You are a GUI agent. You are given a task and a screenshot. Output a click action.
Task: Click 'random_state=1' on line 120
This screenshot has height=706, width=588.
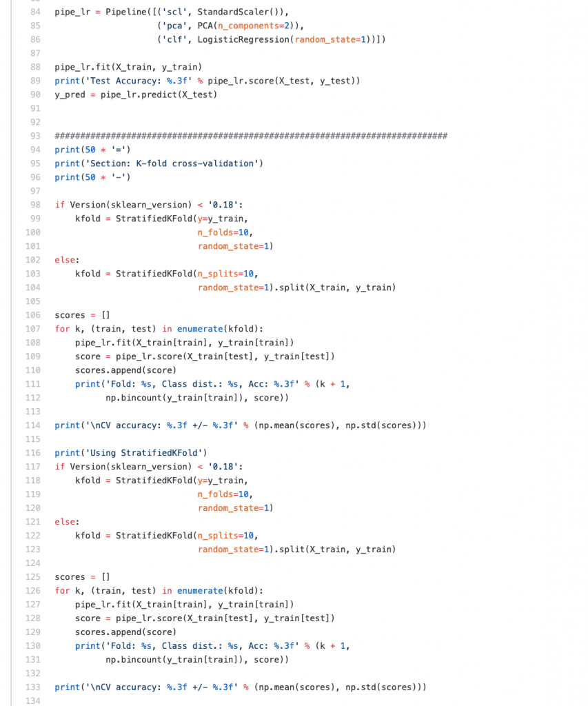233,508
